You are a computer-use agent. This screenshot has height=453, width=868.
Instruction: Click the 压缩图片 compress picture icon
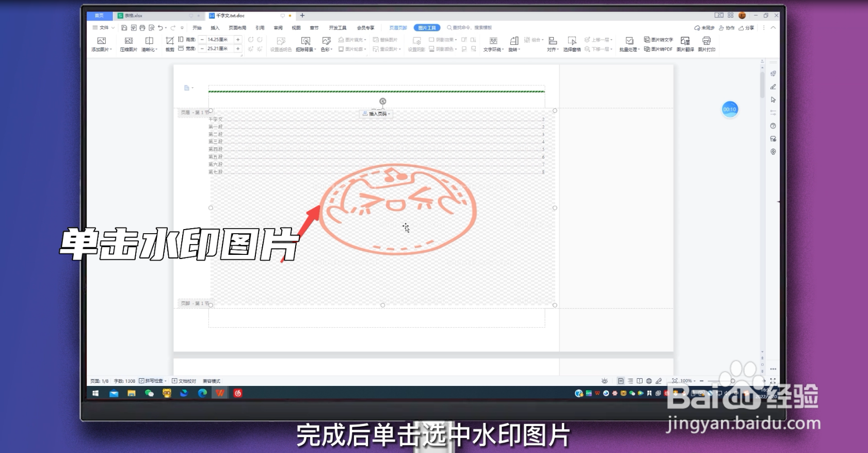(x=128, y=41)
